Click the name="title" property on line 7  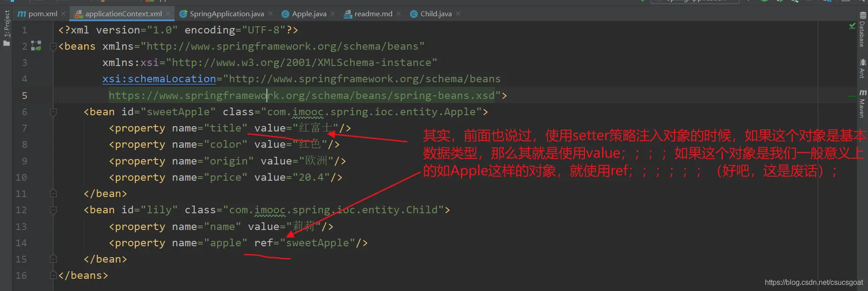(210, 128)
